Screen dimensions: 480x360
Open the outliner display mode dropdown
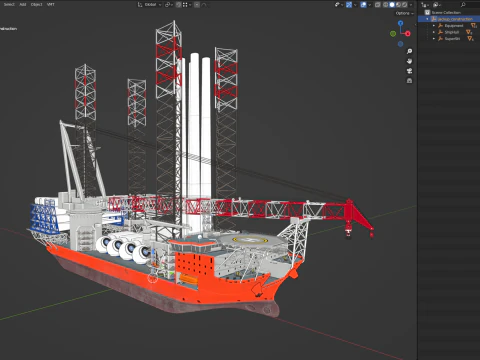[425, 5]
